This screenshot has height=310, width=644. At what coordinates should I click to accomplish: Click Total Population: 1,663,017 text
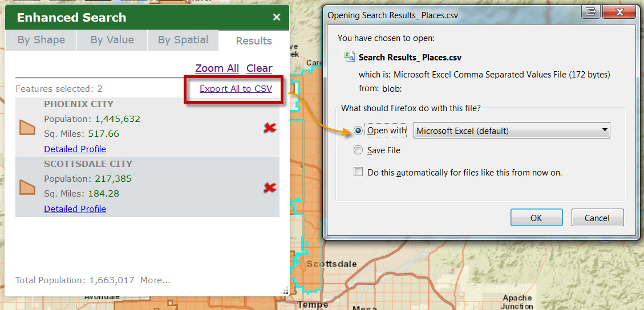(75, 280)
